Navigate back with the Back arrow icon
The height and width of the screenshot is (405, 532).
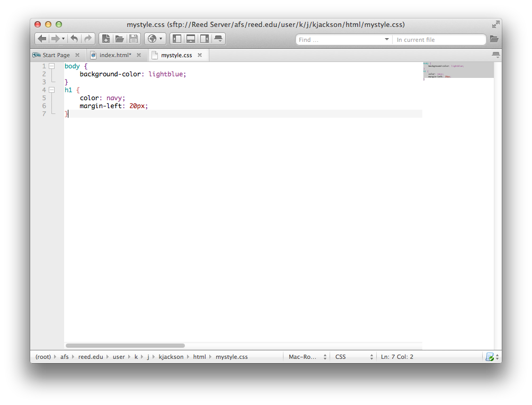coord(42,39)
